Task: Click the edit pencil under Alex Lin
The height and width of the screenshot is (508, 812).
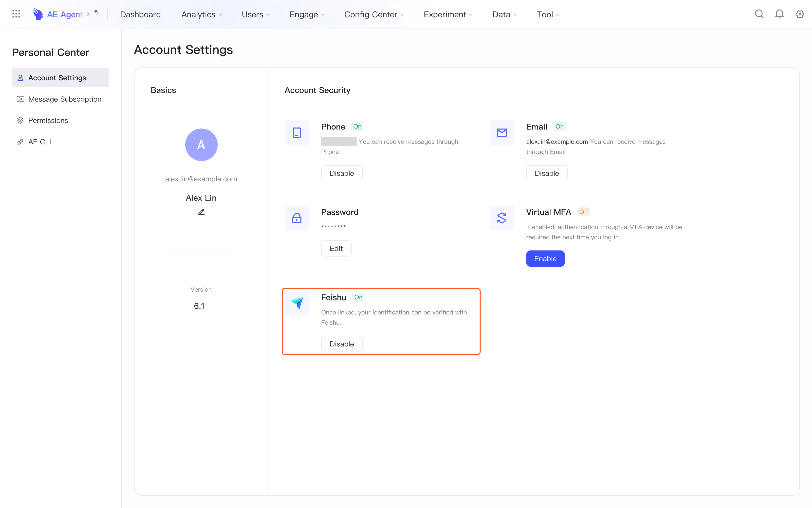Action: click(201, 212)
